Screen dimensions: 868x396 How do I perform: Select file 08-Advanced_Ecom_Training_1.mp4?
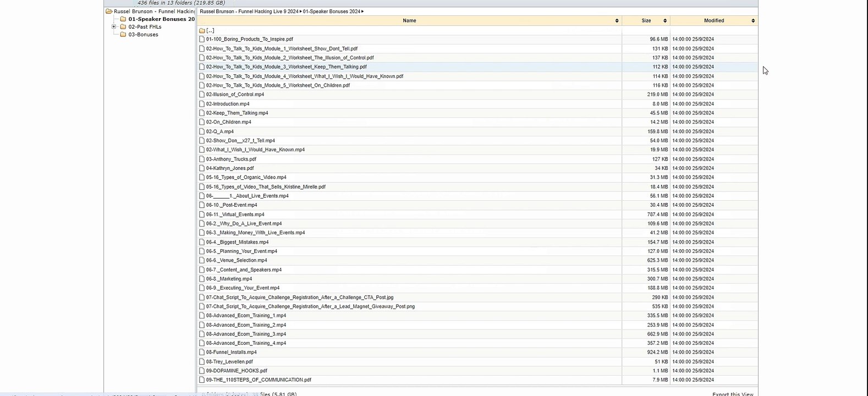[246, 315]
